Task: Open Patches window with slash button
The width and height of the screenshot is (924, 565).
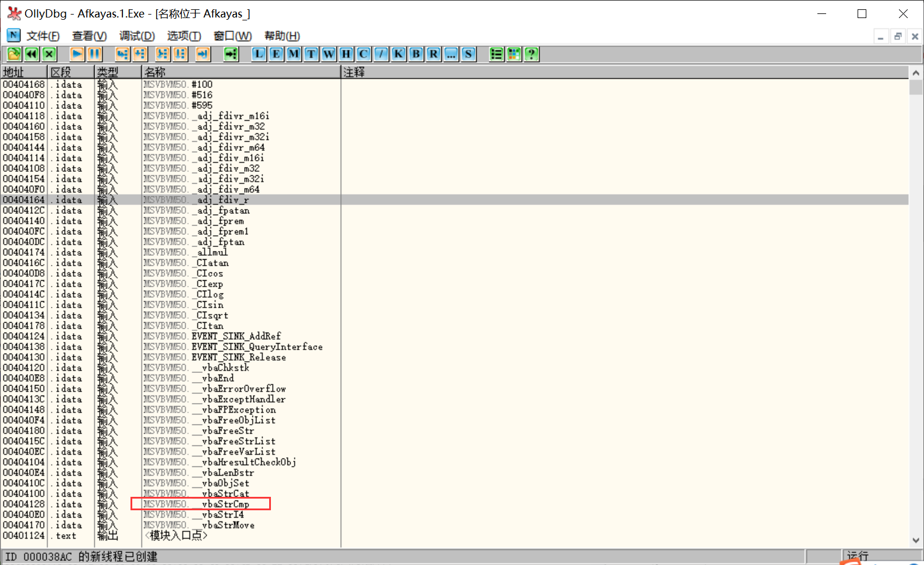Action: click(x=381, y=54)
